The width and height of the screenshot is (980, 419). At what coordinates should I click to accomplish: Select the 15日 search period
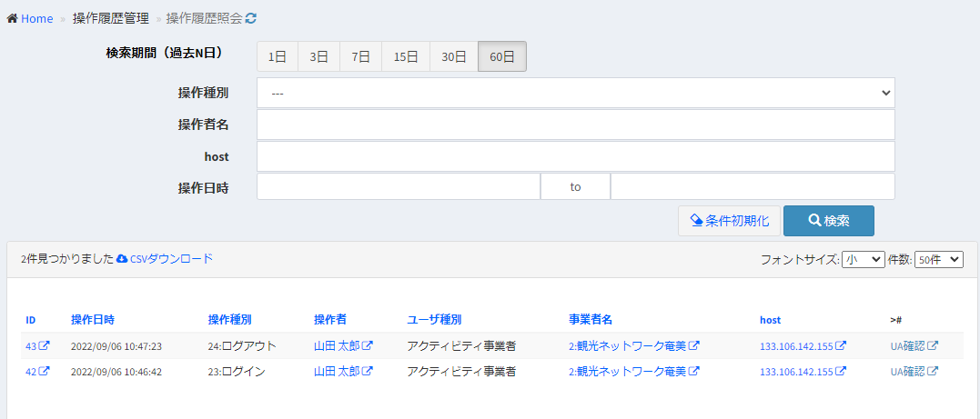406,57
